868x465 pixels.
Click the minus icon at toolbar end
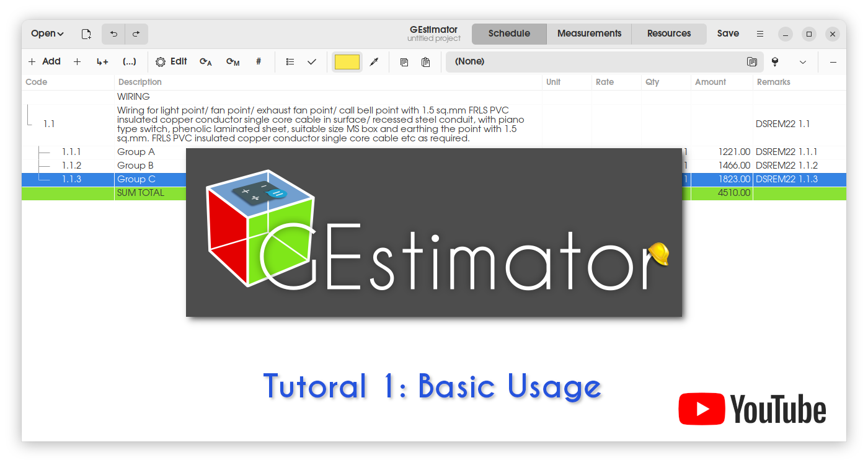tap(833, 61)
